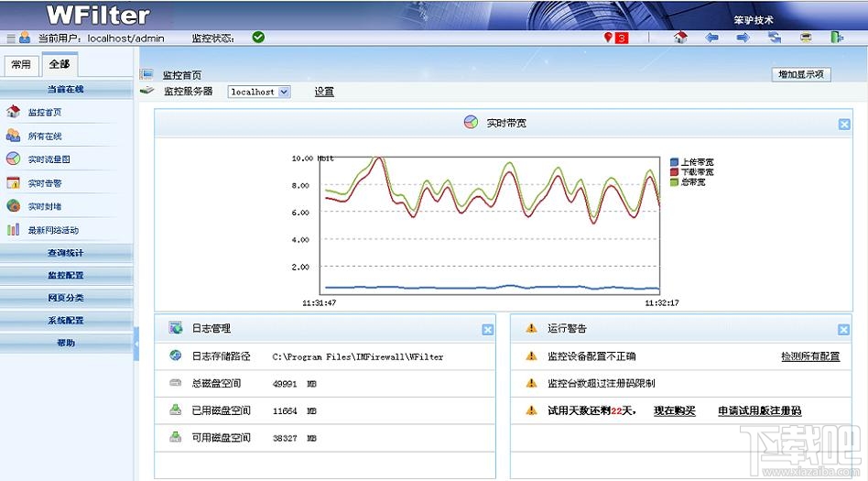Click the logout door icon
The width and height of the screenshot is (868, 481).
coord(837,38)
